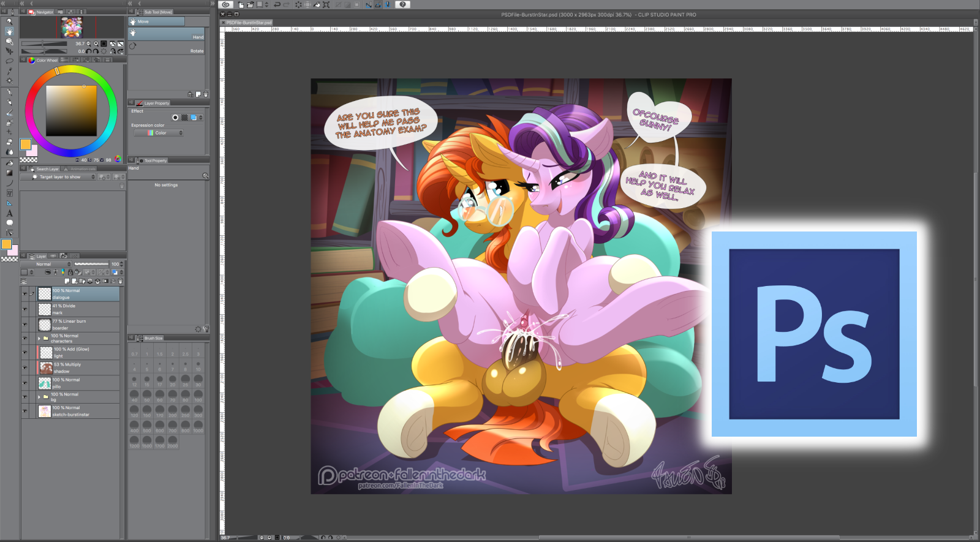Select the Zoom magnifier tool in the toolbox

9,21
